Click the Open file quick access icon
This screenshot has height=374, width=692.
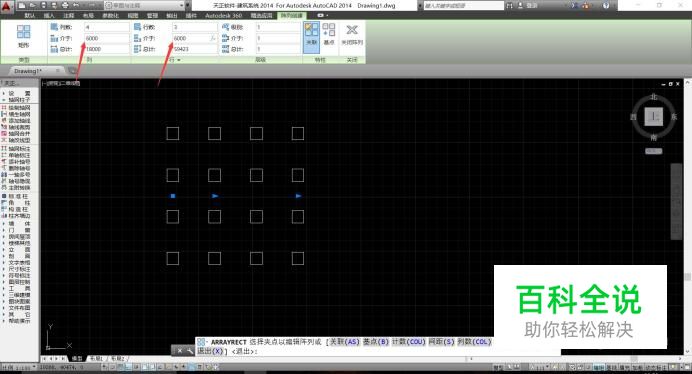point(33,5)
